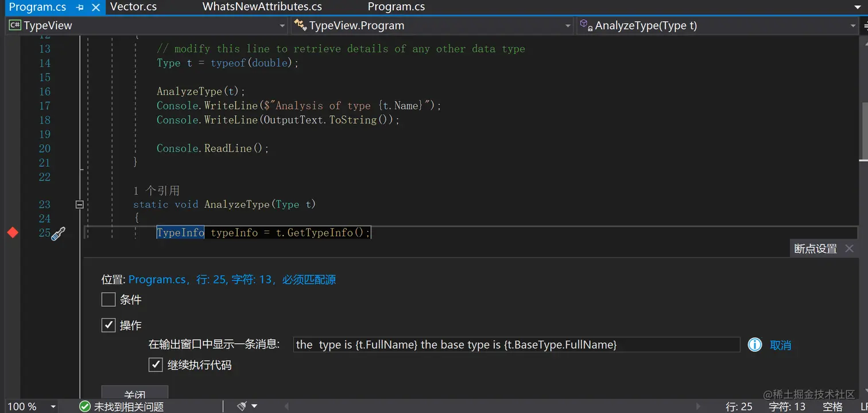Viewport: 868px width, 413px height.
Task: Collapse the AnalyzeType method outline
Action: (80, 204)
